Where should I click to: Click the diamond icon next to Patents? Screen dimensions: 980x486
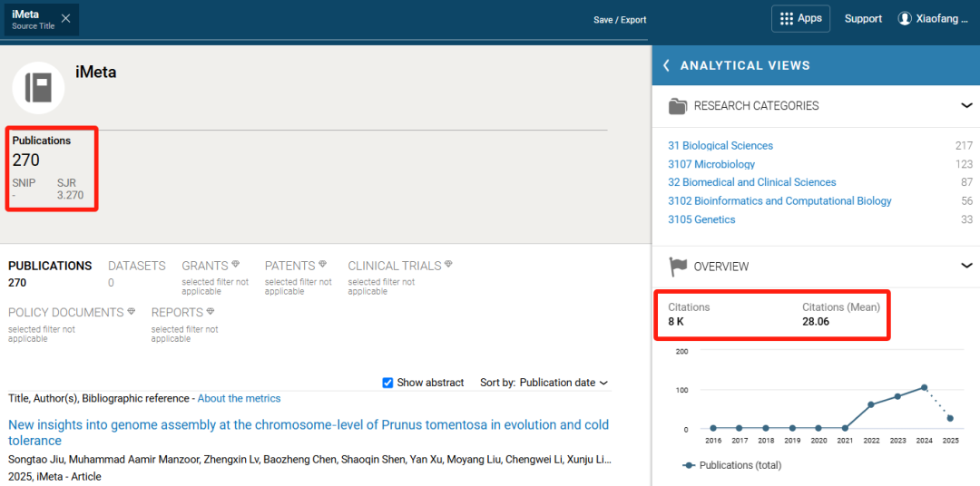322,264
